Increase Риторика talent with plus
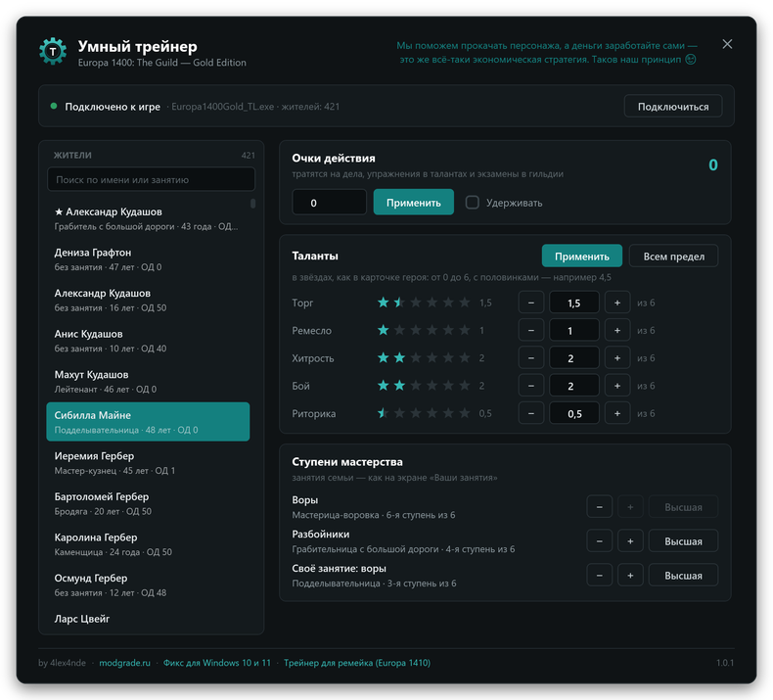The image size is (773, 700). pyautogui.click(x=617, y=413)
